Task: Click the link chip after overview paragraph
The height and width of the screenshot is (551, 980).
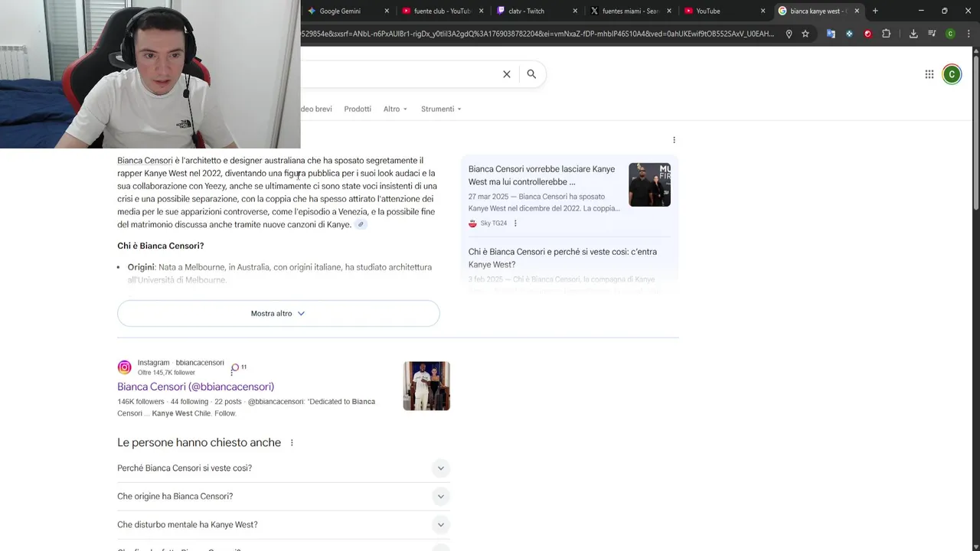Action: 361,224
